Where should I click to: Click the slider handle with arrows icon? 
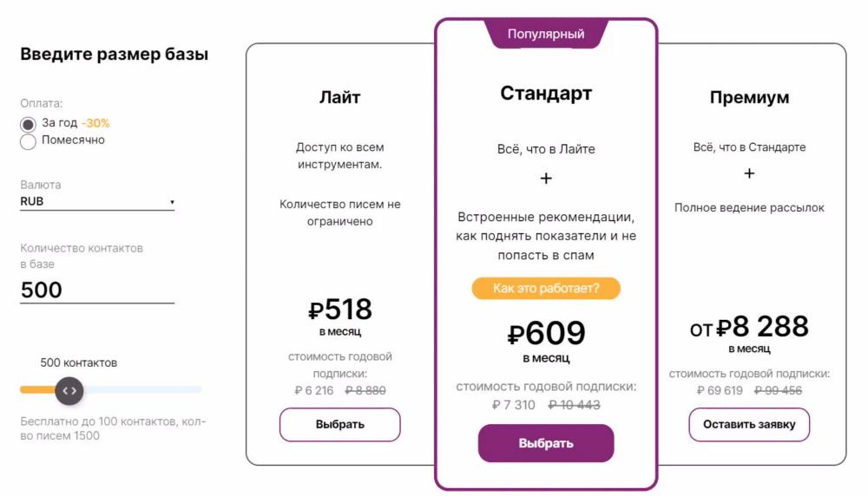tap(69, 390)
